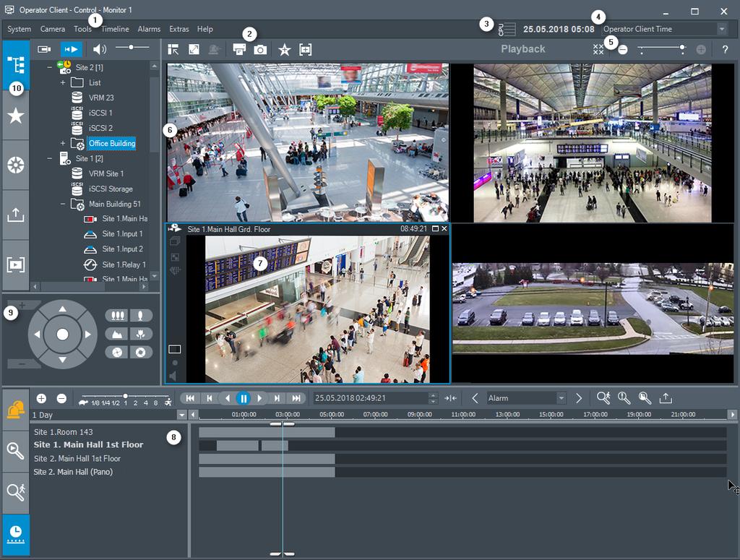Tilt PTZ camera up arrow
Viewport: 740px width, 560px height.
(x=62, y=309)
